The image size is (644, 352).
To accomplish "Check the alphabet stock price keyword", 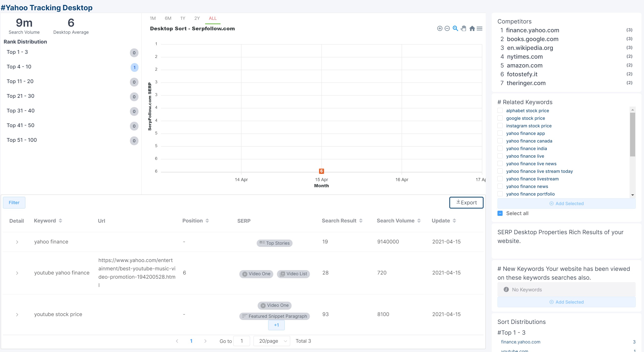I will point(500,110).
